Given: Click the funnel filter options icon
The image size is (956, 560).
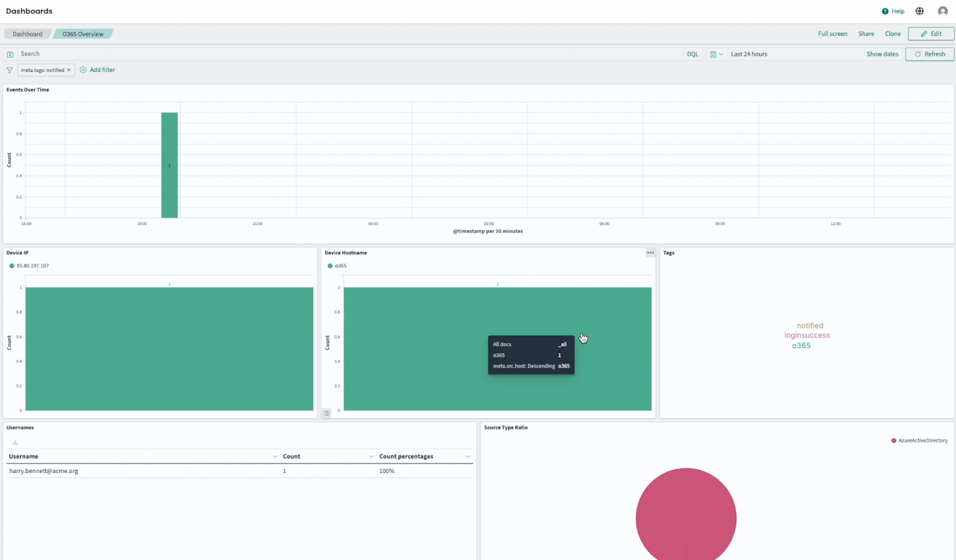Looking at the screenshot, I should pos(9,70).
